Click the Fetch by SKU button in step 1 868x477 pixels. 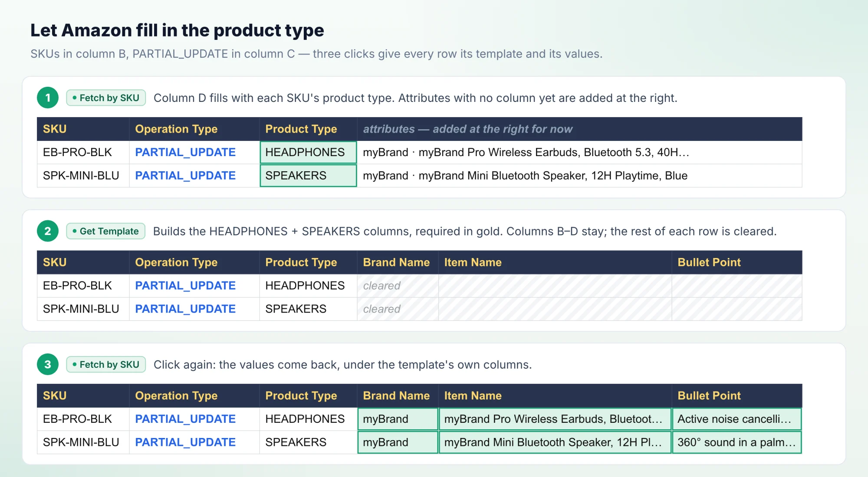click(106, 98)
